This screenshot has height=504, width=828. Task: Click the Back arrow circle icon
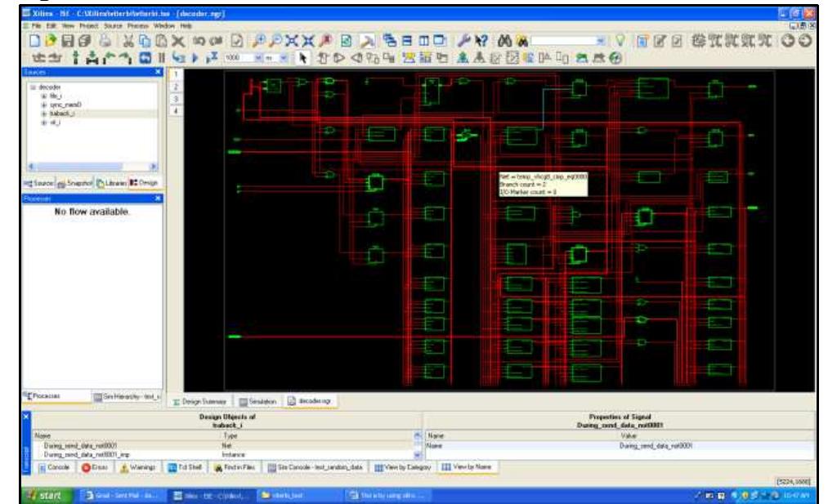(x=788, y=41)
